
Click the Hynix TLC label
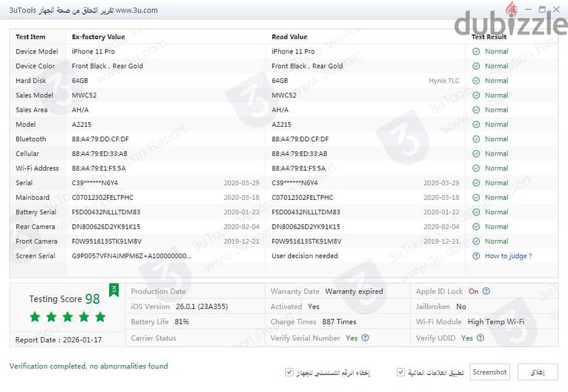pyautogui.click(x=444, y=81)
